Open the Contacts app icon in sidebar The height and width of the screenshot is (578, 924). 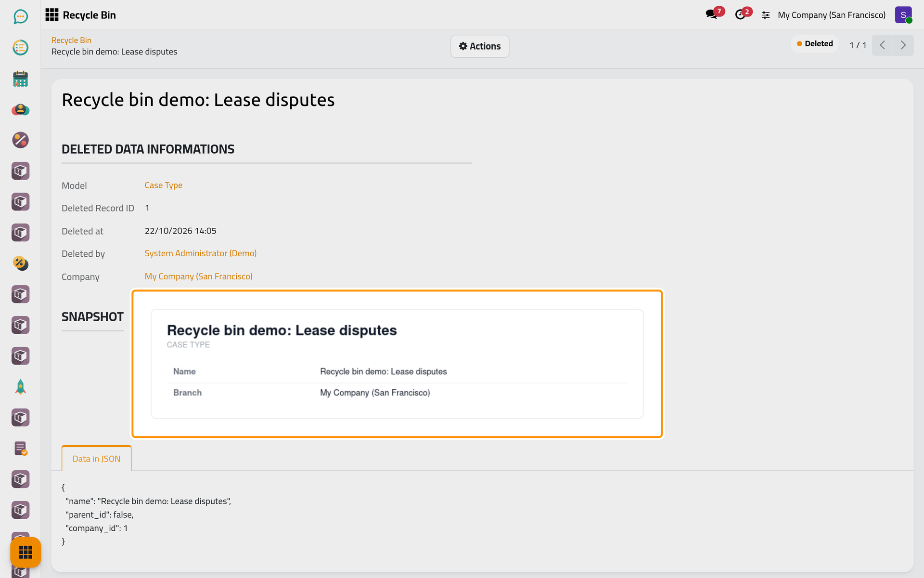point(20,109)
